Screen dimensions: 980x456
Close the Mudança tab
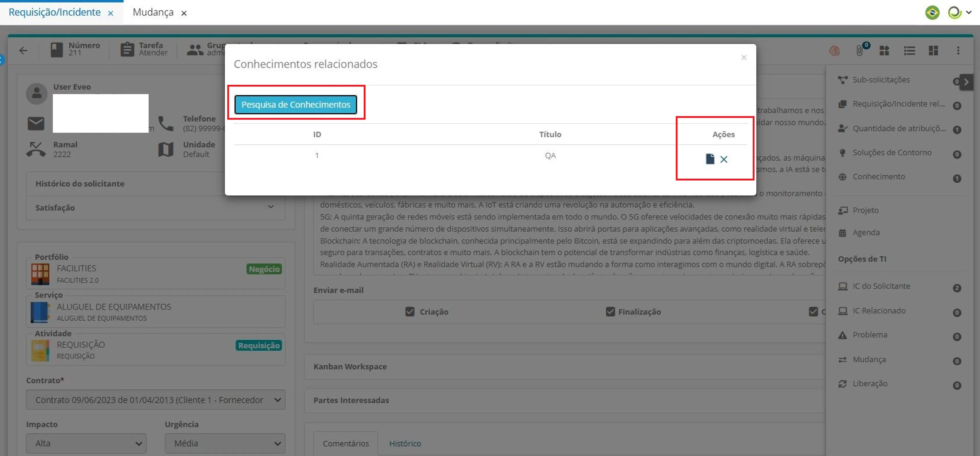point(184,13)
